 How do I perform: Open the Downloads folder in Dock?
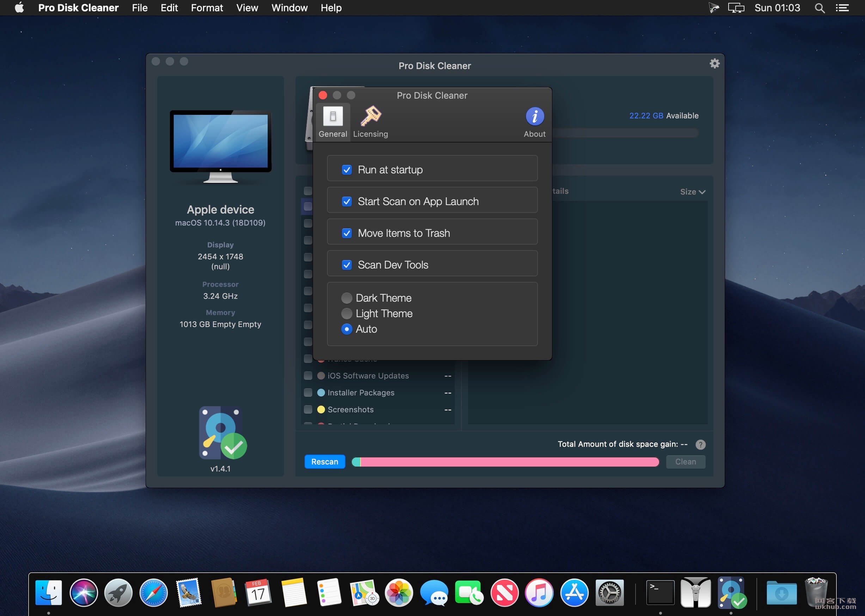(781, 592)
